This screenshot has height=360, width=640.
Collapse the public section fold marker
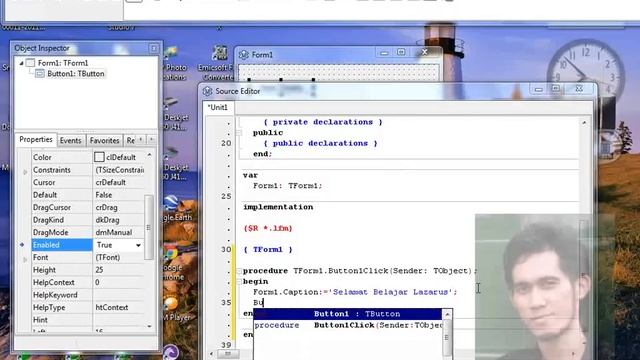coord(239,133)
